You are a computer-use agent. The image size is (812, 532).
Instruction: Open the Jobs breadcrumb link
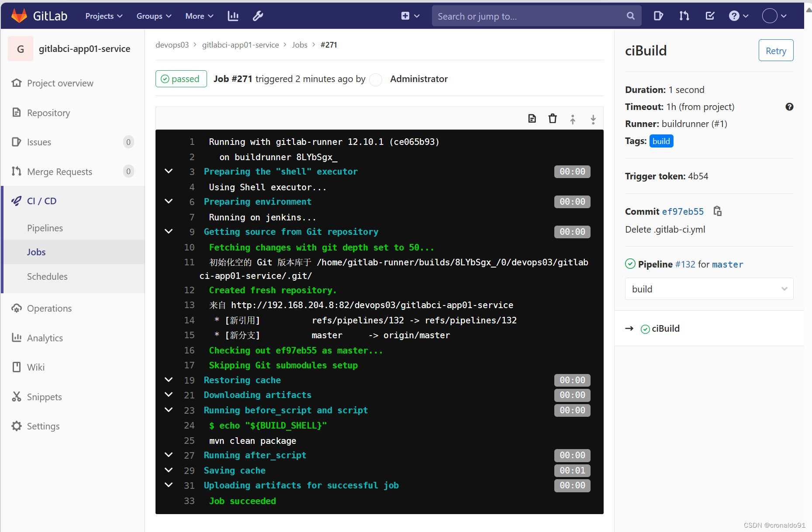pos(300,45)
